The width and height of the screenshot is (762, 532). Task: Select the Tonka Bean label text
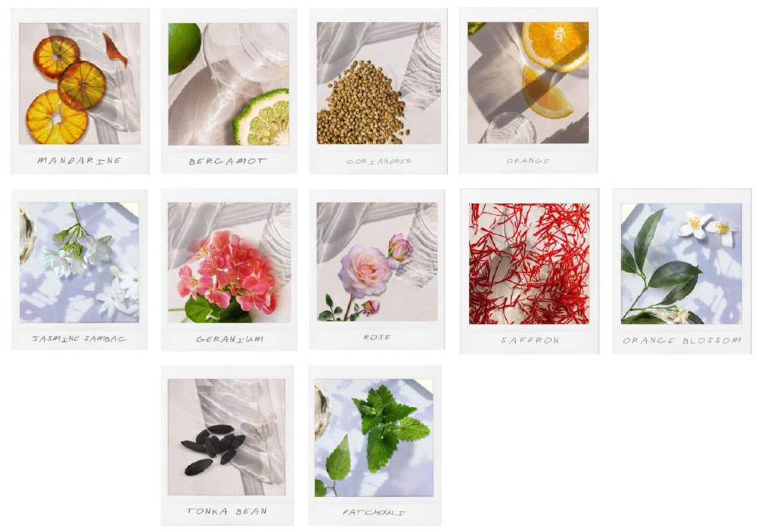click(227, 511)
